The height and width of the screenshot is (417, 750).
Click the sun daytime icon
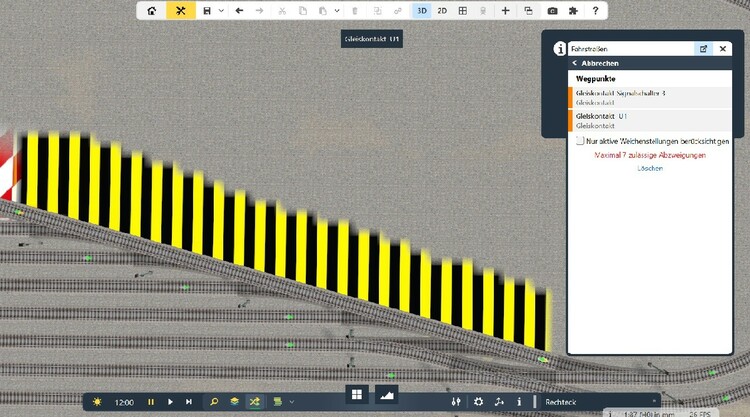coord(97,402)
